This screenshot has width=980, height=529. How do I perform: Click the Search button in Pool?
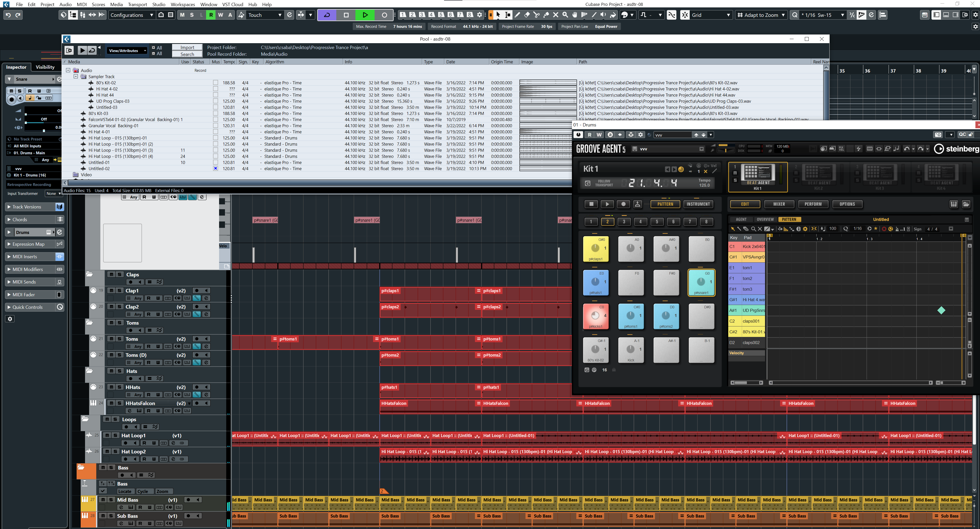click(x=187, y=54)
